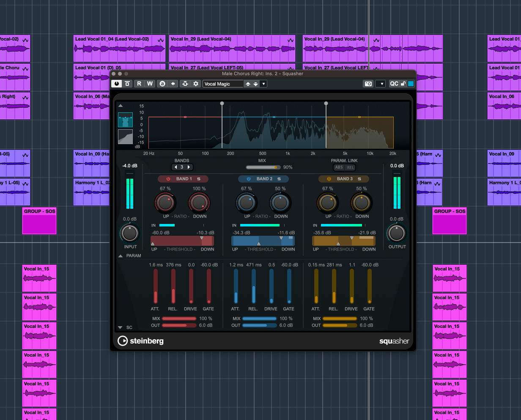Screen dimensions: 521x420
Task: Load next preset with down arrow
Action: tap(255, 84)
